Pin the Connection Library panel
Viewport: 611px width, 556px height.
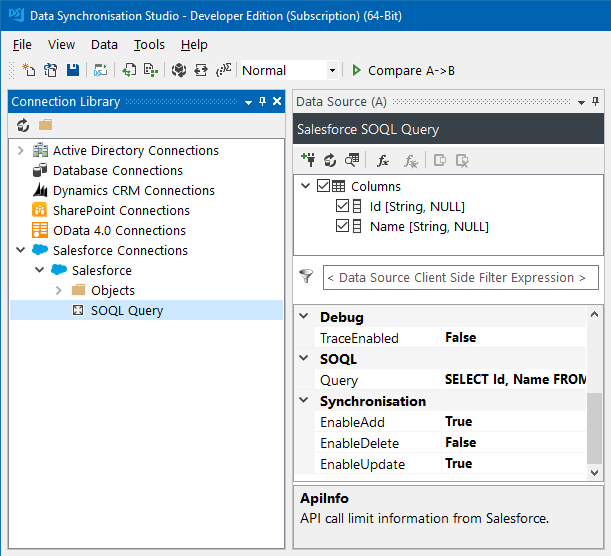click(262, 102)
